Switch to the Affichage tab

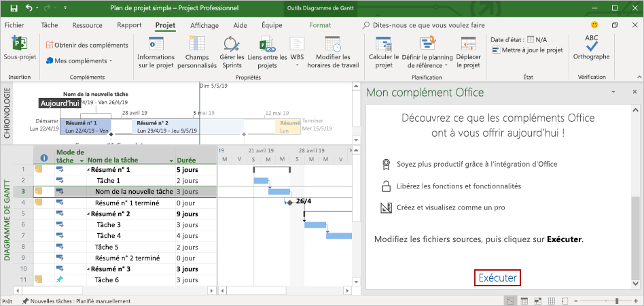(204, 25)
